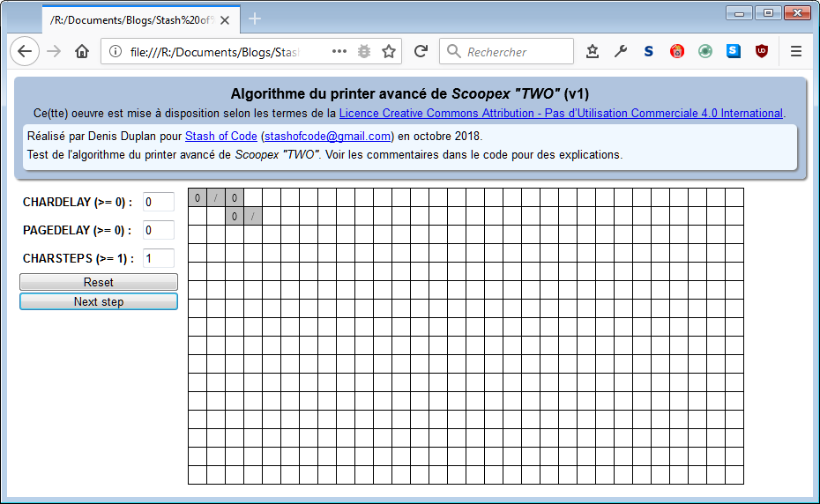820x504 pixels.
Task: Go back with the browser back arrow
Action: click(25, 51)
